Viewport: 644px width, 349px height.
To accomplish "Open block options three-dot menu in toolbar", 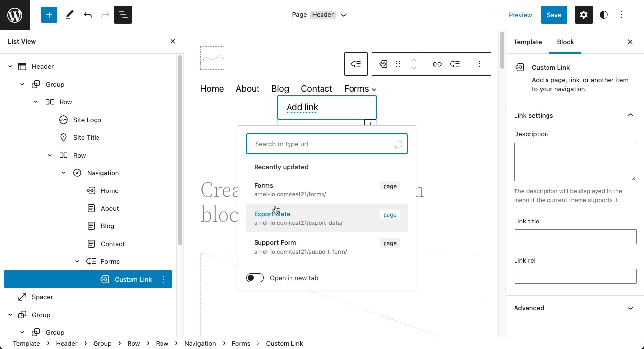I will coord(479,64).
